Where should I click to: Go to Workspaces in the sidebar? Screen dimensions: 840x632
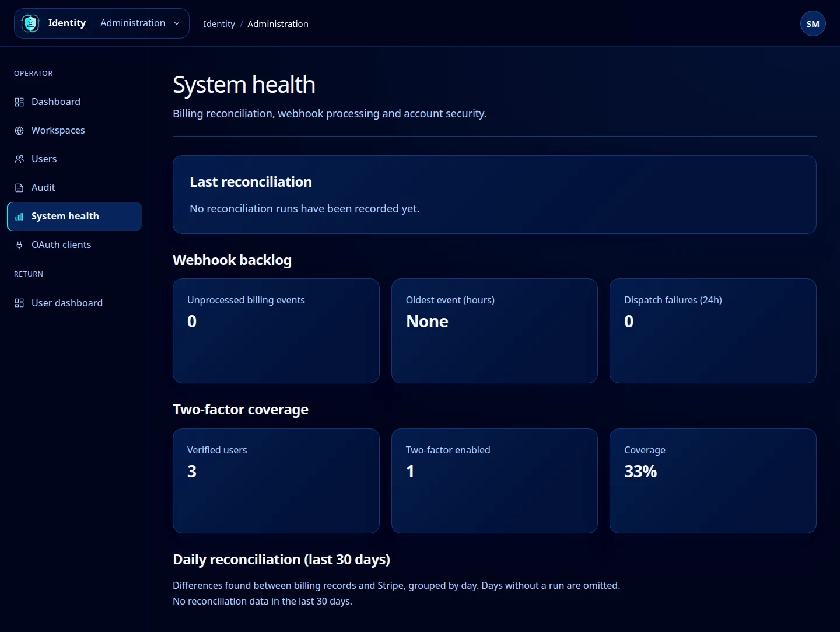(x=74, y=130)
